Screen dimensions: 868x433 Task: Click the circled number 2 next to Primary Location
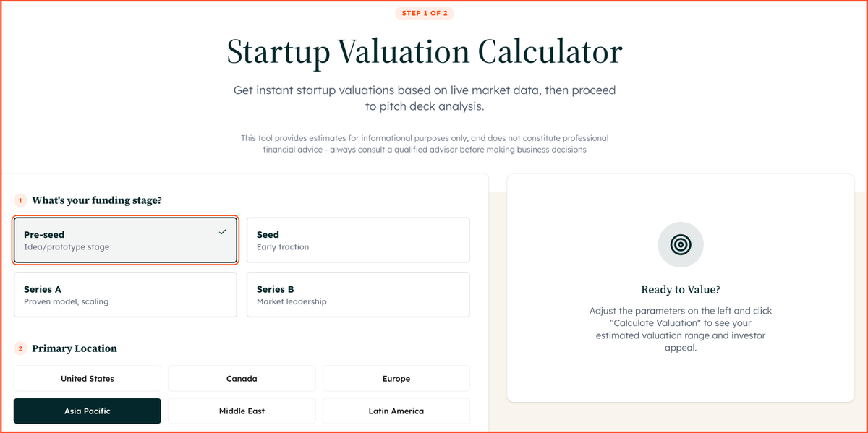coord(20,348)
